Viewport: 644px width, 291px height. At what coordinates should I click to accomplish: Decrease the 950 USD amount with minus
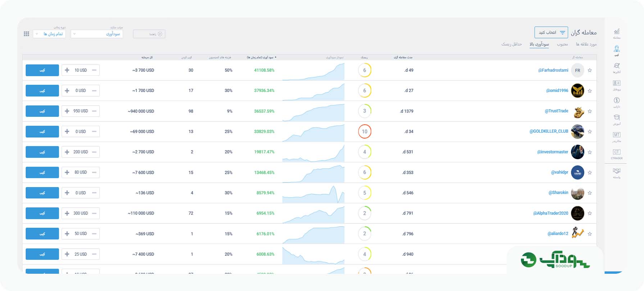[94, 111]
